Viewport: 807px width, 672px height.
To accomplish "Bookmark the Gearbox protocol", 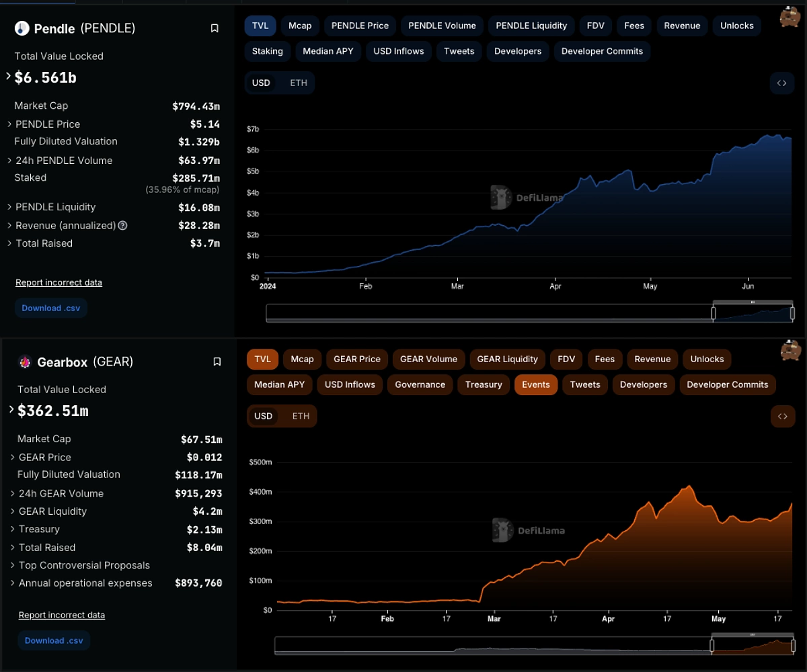I will (217, 362).
